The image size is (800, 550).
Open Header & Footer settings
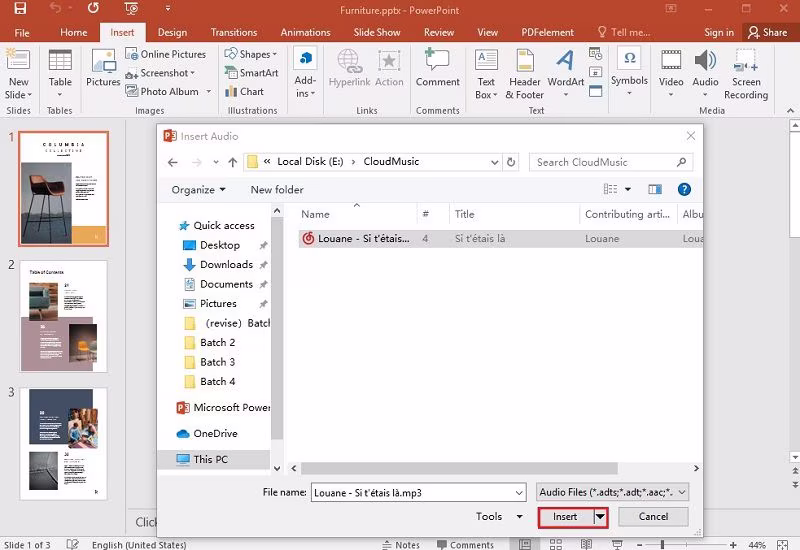[x=524, y=74]
